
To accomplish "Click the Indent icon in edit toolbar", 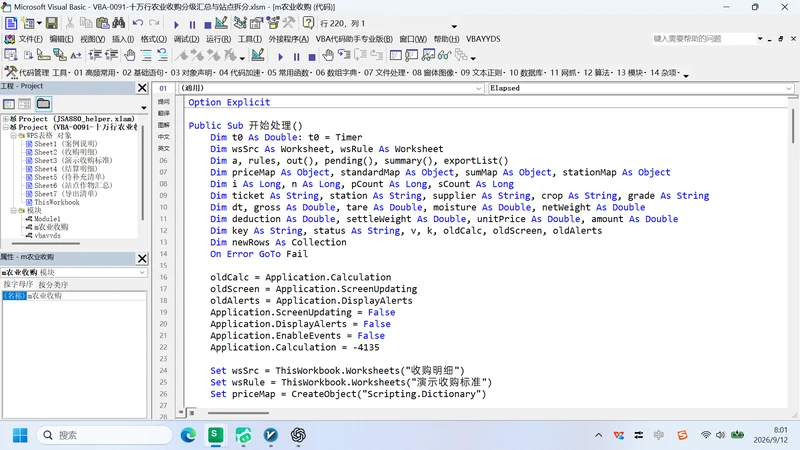I will coord(95,55).
